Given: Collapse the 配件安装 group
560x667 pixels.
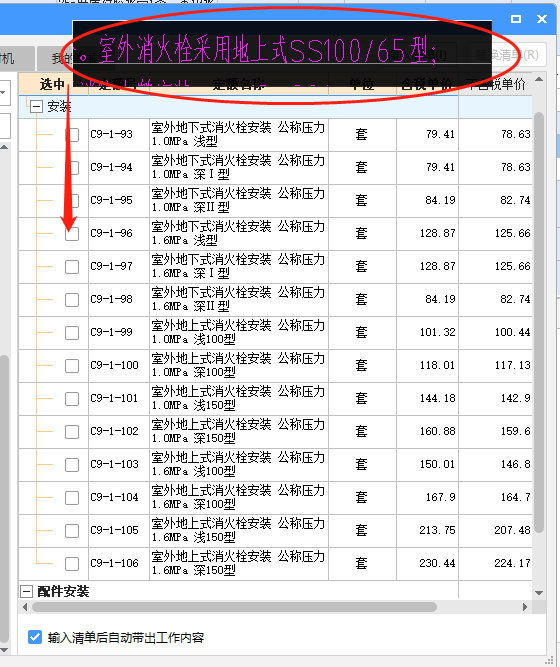Looking at the screenshot, I should point(26,591).
